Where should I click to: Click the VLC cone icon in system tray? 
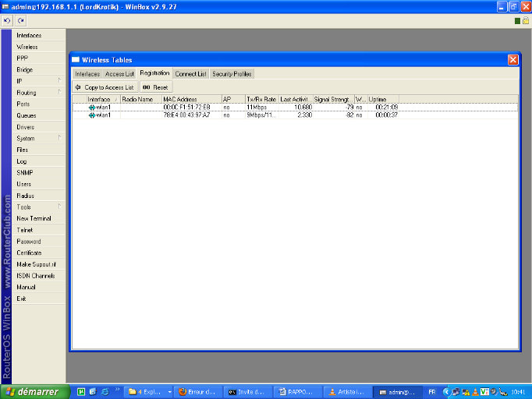[476, 392]
